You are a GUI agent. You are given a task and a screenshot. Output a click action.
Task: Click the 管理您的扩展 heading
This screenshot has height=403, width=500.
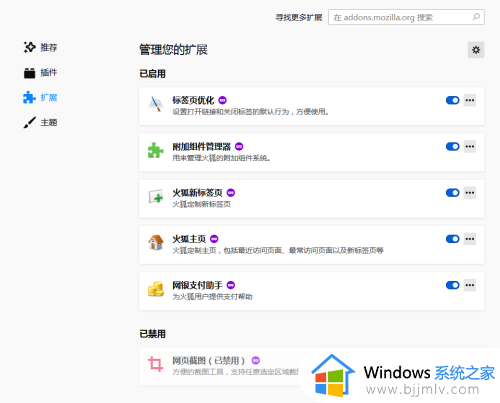(x=173, y=50)
